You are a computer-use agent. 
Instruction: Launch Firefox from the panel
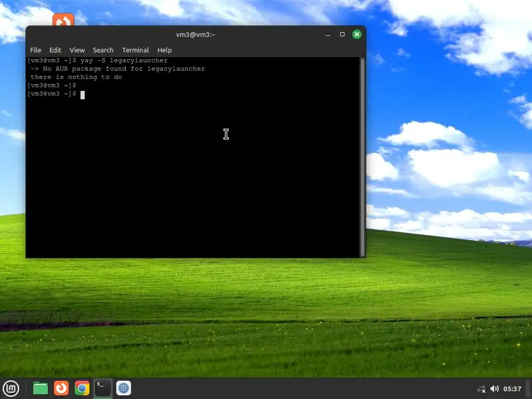coord(61,388)
